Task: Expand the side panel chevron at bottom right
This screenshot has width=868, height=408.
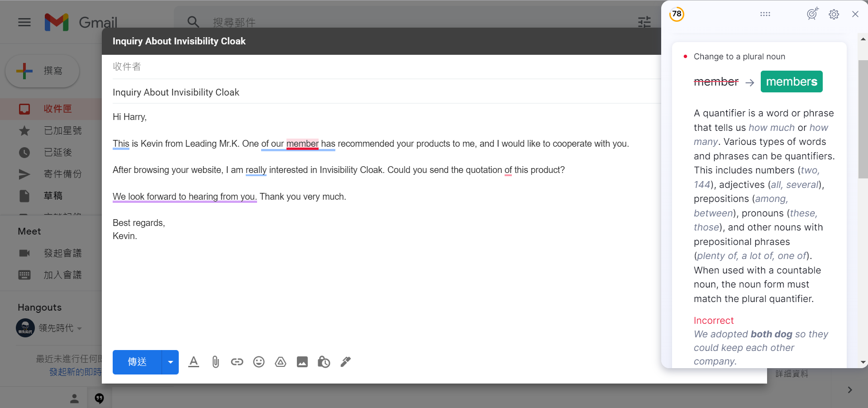Action: (850, 390)
